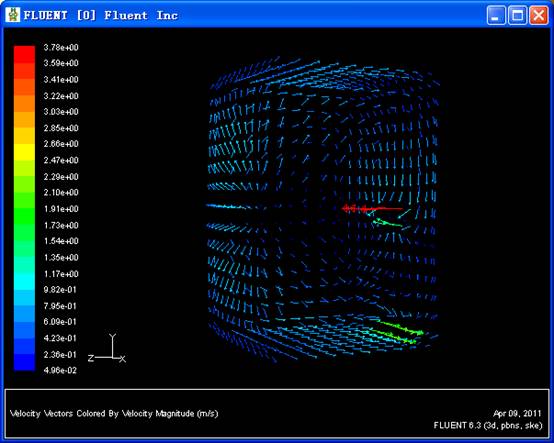554x443 pixels.
Task: Click the FLUENT 6.3 solver info text
Action: click(x=488, y=425)
